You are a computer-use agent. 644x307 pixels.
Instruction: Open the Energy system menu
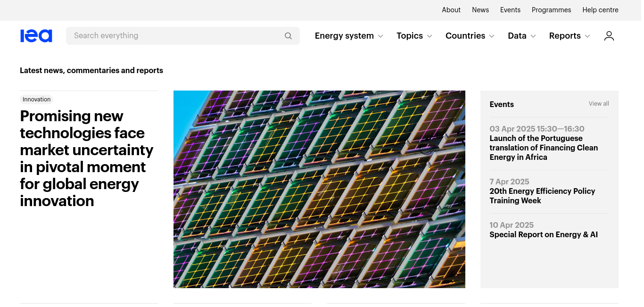[x=344, y=36]
